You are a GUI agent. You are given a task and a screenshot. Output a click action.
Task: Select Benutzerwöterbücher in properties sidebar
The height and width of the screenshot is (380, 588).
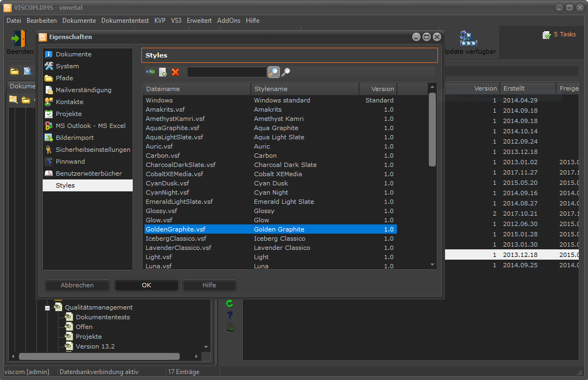point(88,173)
